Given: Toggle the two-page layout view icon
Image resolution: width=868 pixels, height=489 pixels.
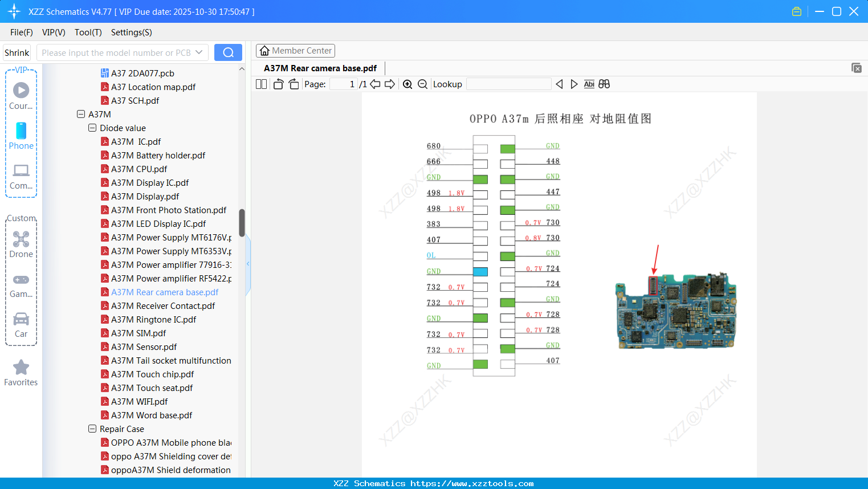Looking at the screenshot, I should click(262, 84).
